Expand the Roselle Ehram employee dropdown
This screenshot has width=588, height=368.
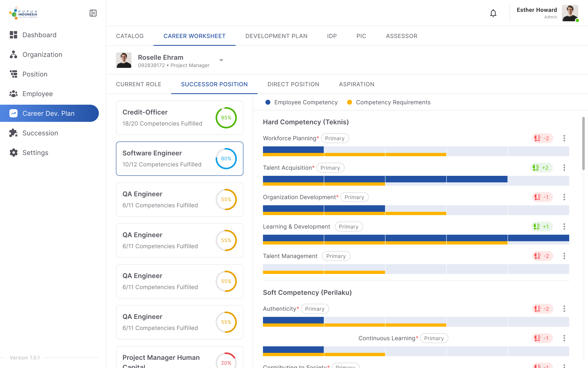click(x=221, y=60)
